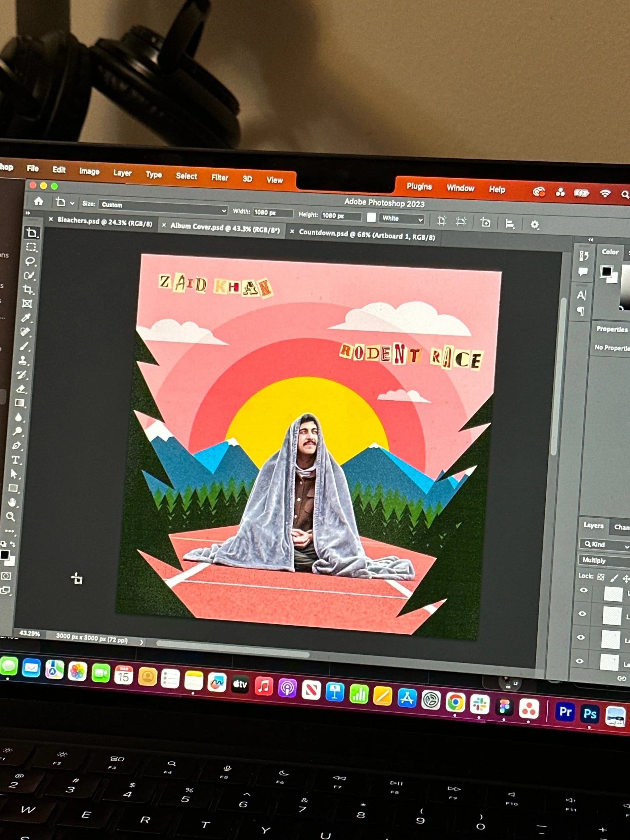Click the Home icon in options bar
The height and width of the screenshot is (840, 630).
click(38, 201)
